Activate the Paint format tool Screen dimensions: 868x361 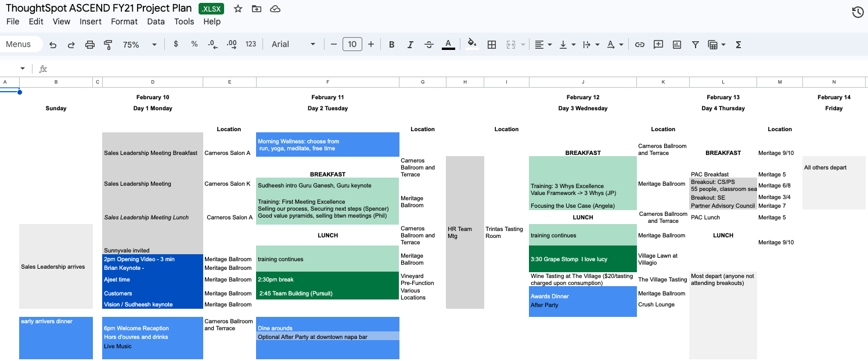[x=108, y=45]
